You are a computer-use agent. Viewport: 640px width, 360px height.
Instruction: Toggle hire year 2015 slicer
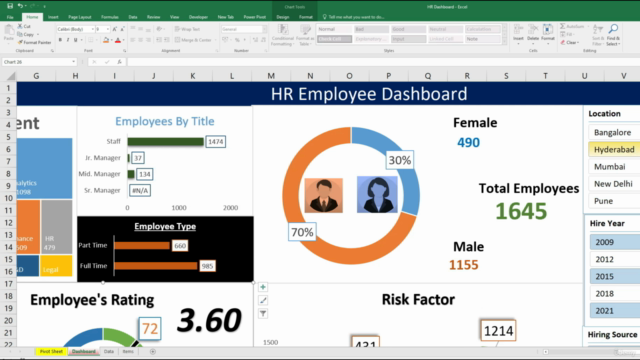tap(615, 276)
